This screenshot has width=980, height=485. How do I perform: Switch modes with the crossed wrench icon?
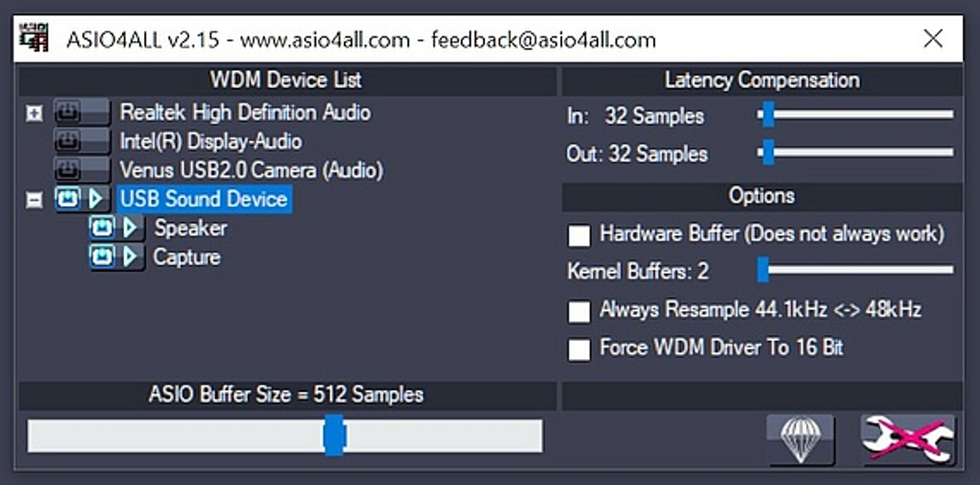click(908, 439)
